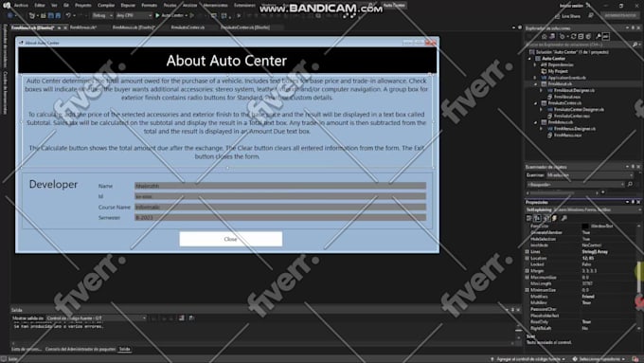
Task: Select the ReadOnly property row
Action: [x=581, y=322]
